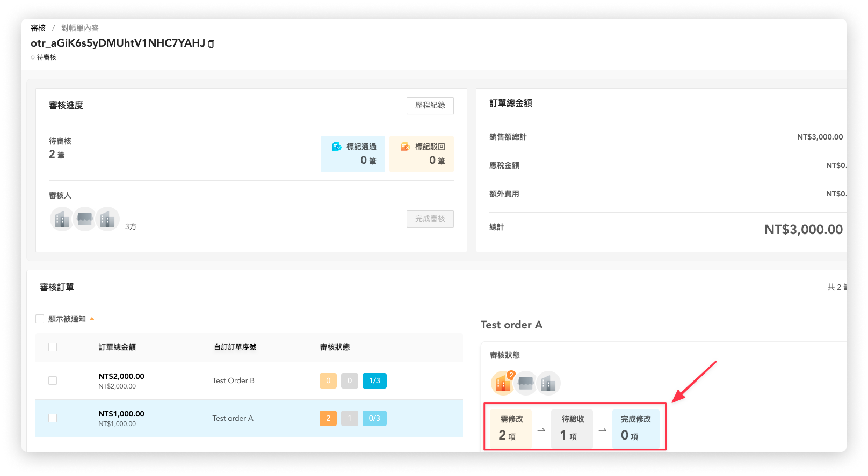Click the 標記駁回 0 筆 card
Image resolution: width=868 pixels, height=476 pixels.
click(x=422, y=154)
